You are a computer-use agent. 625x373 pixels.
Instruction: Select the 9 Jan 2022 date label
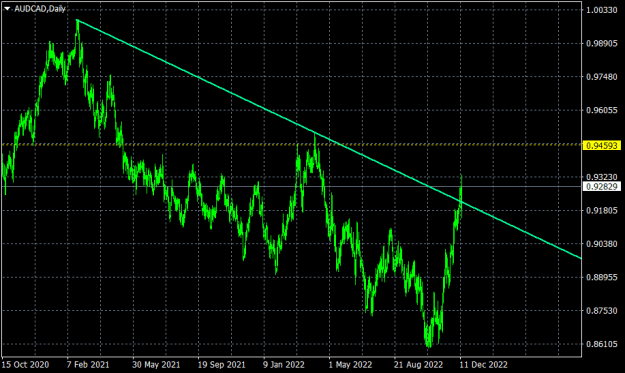coord(283,365)
